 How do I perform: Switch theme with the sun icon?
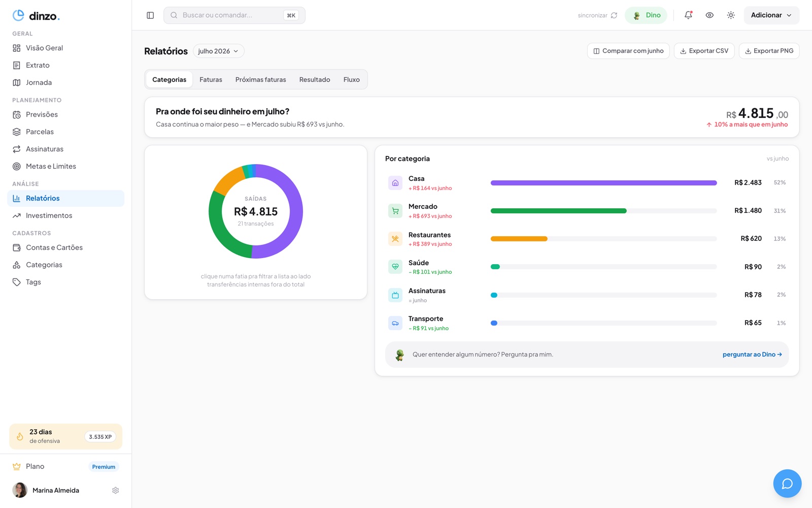point(731,15)
